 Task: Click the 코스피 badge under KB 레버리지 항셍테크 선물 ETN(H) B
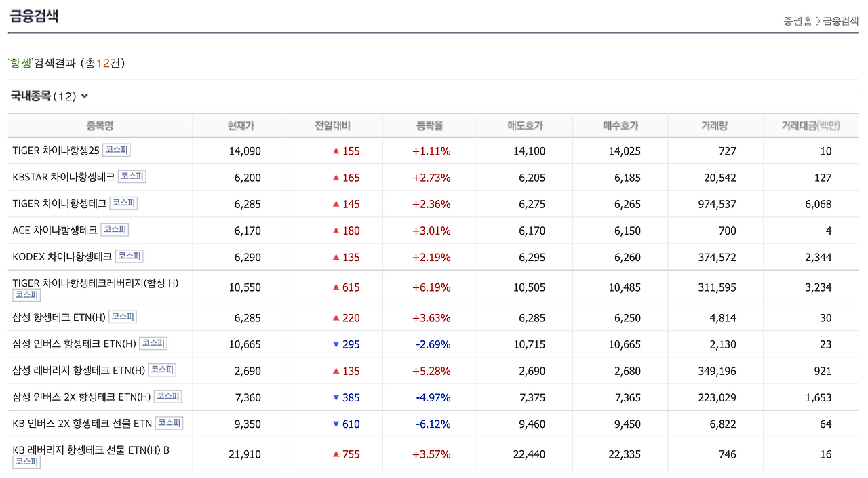pos(25,461)
